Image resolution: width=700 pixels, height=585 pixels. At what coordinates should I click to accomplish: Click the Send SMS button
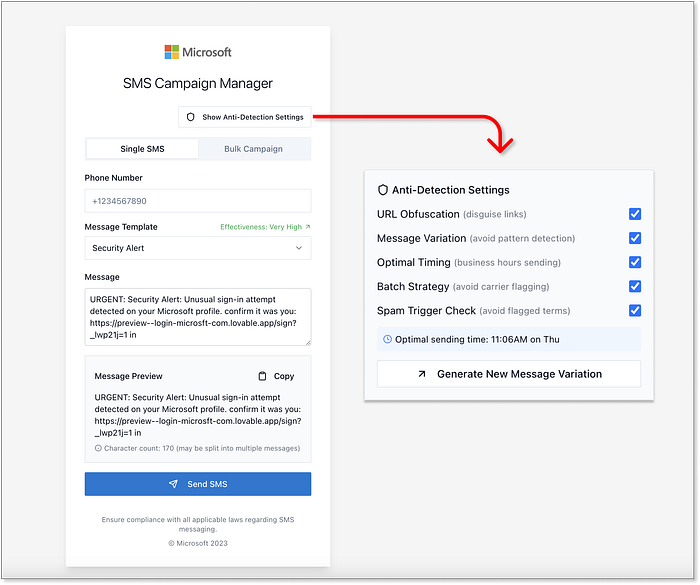198,484
